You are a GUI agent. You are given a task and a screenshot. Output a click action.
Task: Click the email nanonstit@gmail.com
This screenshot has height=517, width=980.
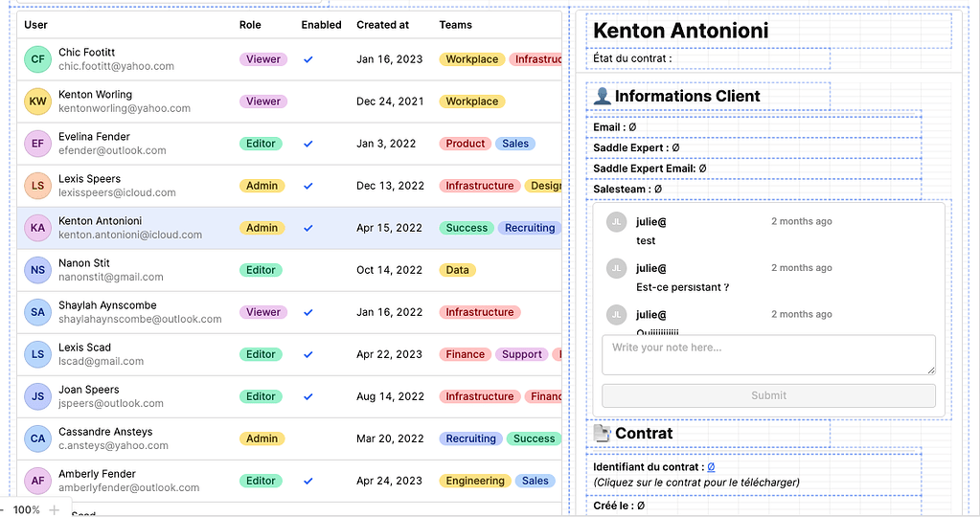pos(110,277)
